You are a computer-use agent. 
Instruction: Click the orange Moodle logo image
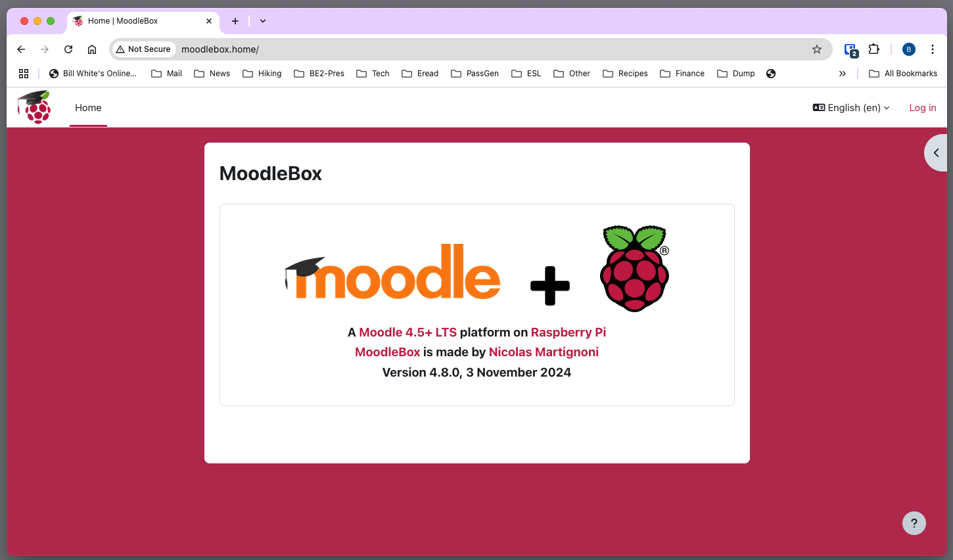(x=392, y=271)
